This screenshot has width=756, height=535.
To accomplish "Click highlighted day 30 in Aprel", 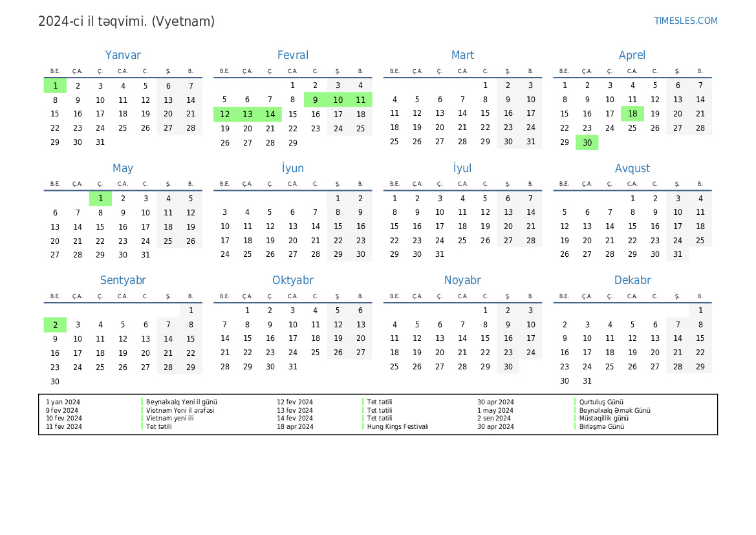I will pyautogui.click(x=587, y=142).
